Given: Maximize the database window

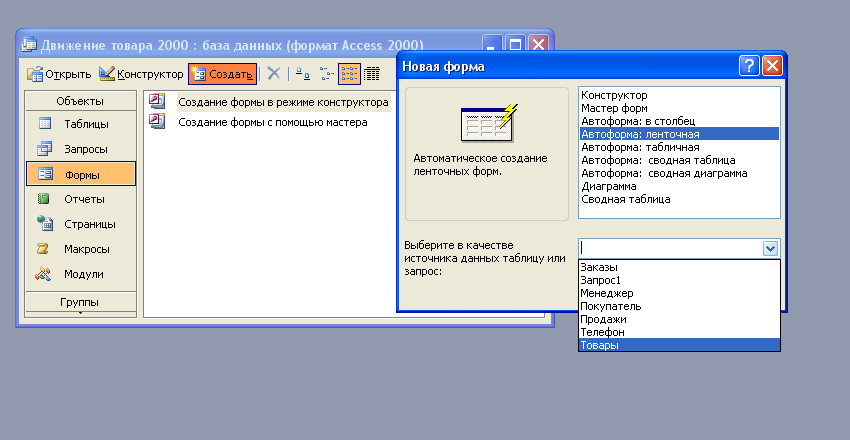Looking at the screenshot, I should [515, 44].
